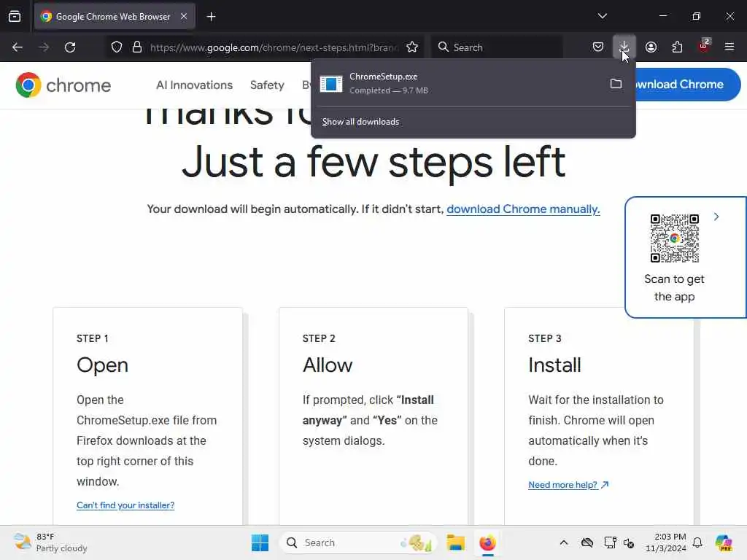Bookmark this page with the star
The height and width of the screenshot is (560, 747).
[x=412, y=47]
